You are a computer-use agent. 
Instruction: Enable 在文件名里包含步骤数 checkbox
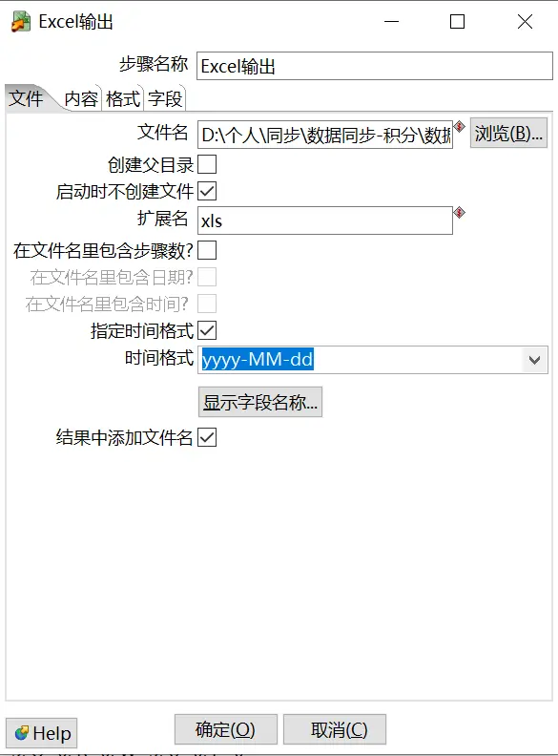[x=207, y=250]
